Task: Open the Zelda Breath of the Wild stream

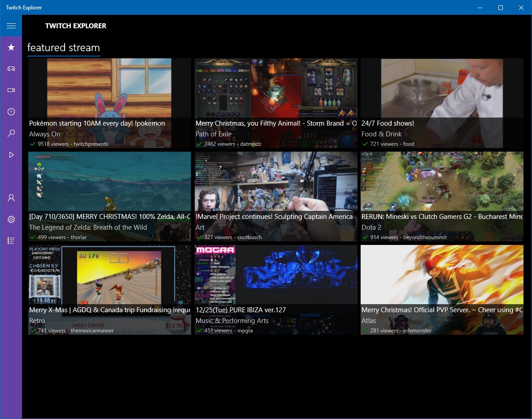Action: pos(109,196)
